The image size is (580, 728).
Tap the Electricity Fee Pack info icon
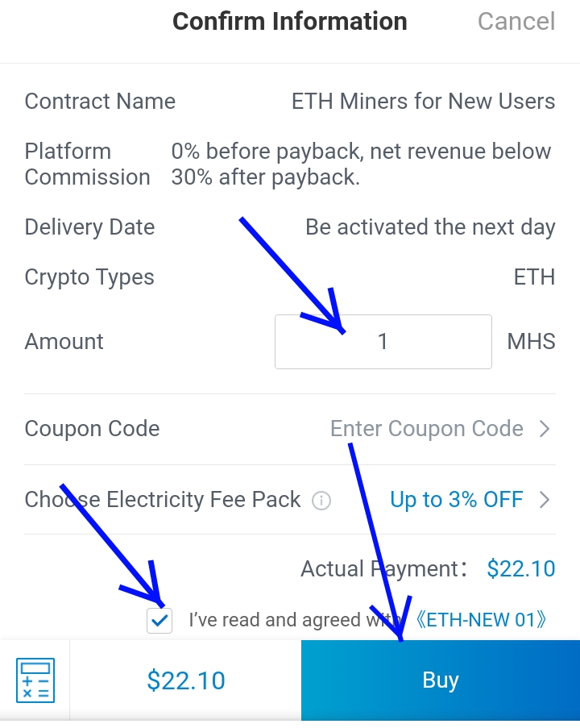click(321, 501)
